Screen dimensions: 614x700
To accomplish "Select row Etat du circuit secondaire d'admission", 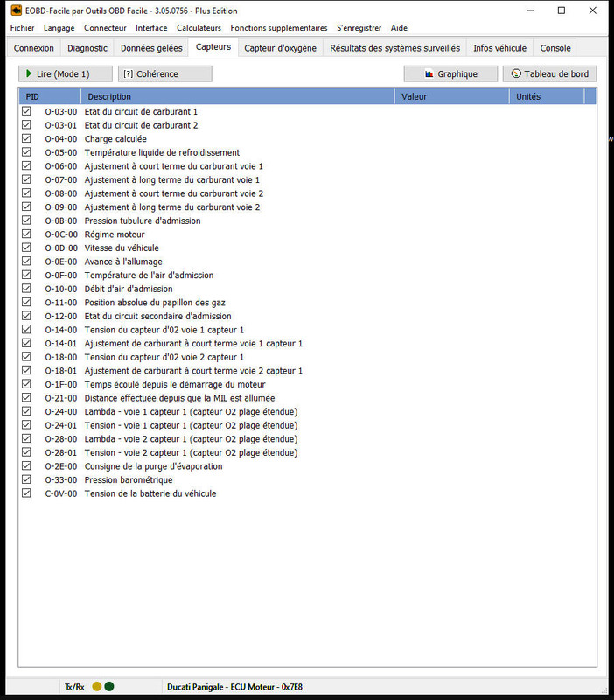I will pos(307,316).
